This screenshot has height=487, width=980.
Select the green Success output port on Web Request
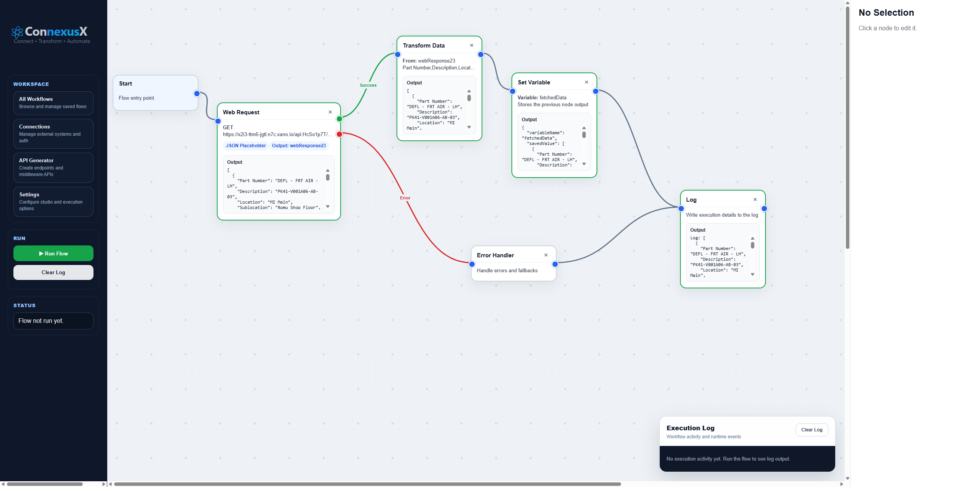click(x=339, y=118)
